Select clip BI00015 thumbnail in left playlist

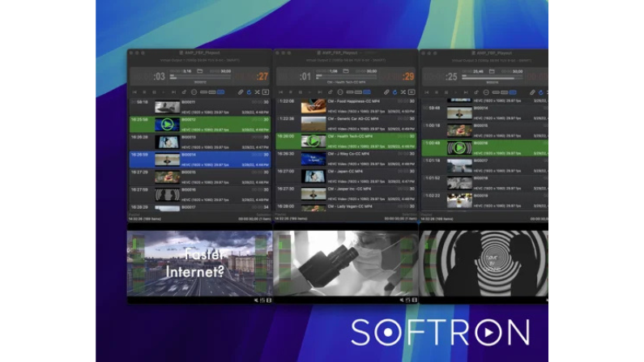(167, 177)
